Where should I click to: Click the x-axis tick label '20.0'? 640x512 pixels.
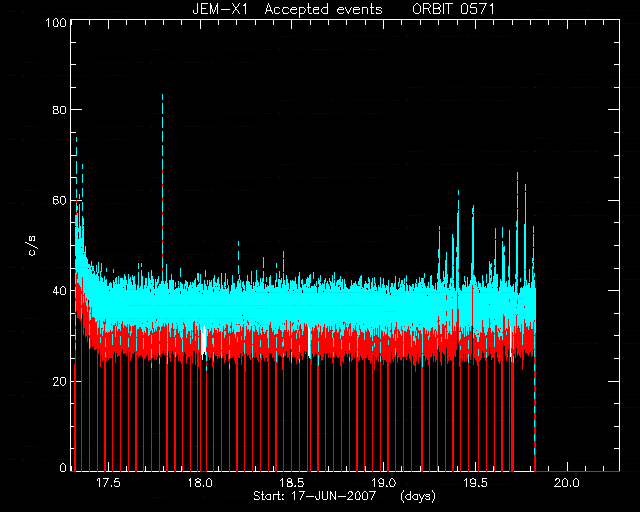[567, 483]
